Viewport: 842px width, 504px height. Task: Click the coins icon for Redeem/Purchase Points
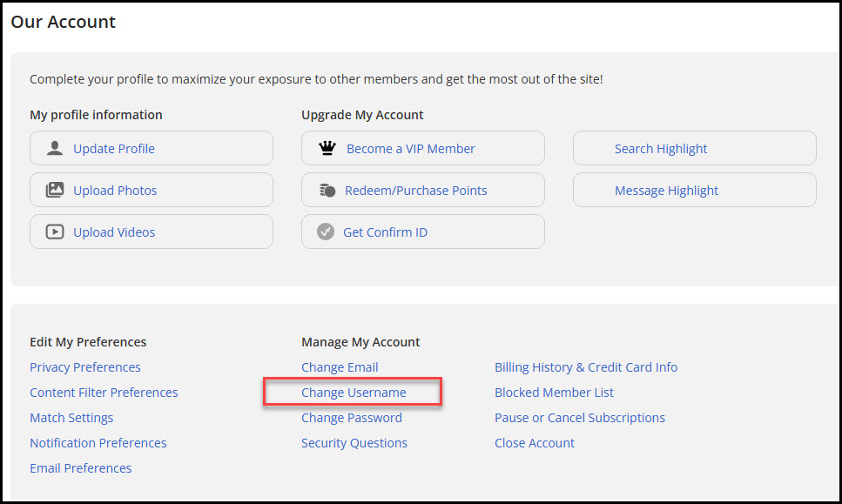pos(327,190)
